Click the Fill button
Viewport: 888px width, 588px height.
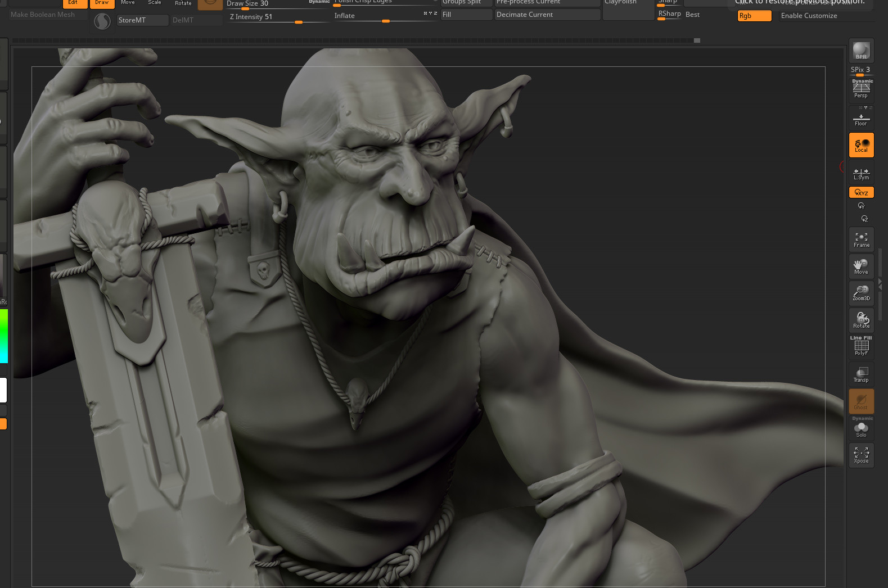click(466, 15)
